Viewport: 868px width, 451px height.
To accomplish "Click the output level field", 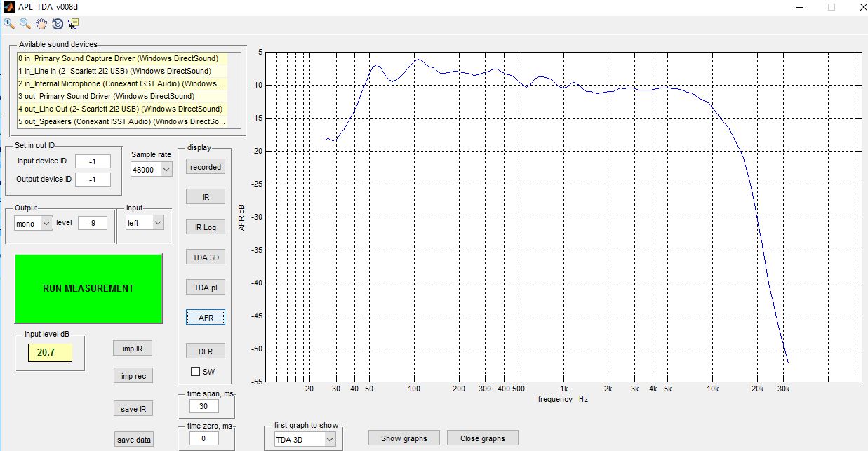I will click(93, 223).
